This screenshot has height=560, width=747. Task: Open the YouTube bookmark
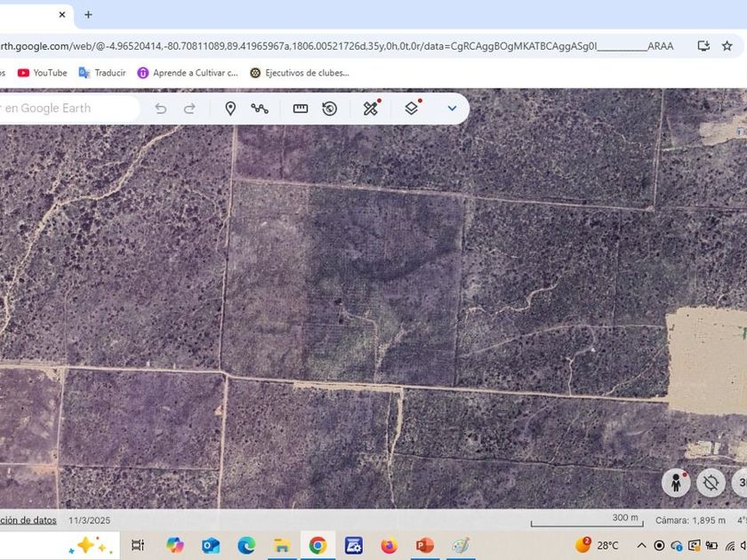42,73
